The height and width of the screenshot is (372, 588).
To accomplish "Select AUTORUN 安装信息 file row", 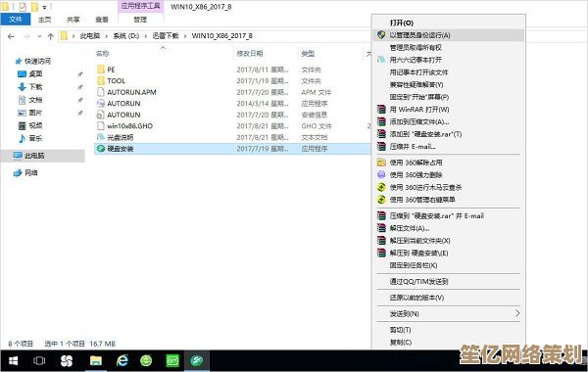I will click(232, 115).
